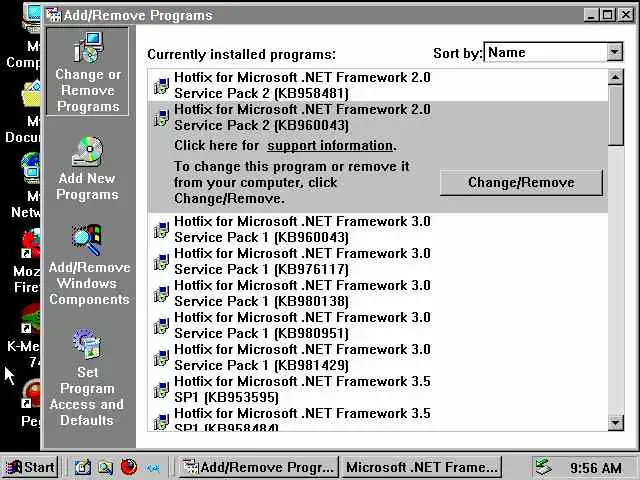This screenshot has width=640, height=480.
Task: Click icon of hotfix KB976117
Action: pyautogui.click(x=161, y=262)
